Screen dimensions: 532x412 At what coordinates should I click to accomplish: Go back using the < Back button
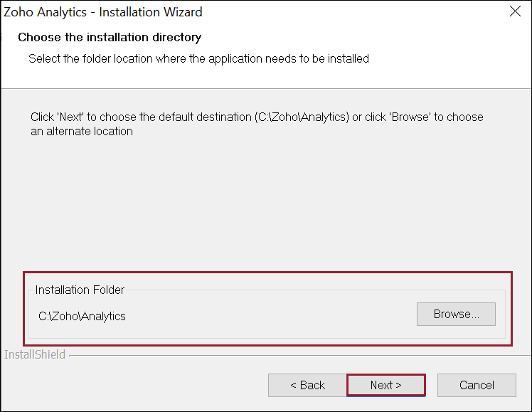coord(307,385)
